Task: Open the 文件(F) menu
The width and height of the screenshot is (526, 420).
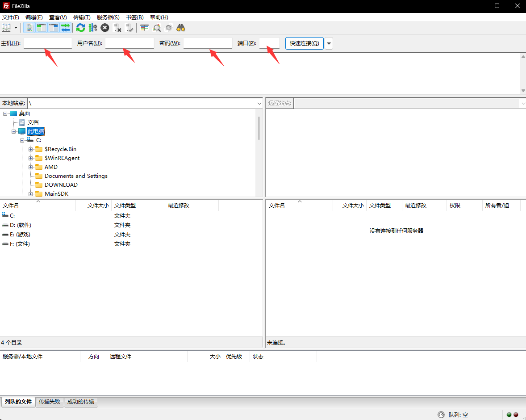Action: point(10,17)
